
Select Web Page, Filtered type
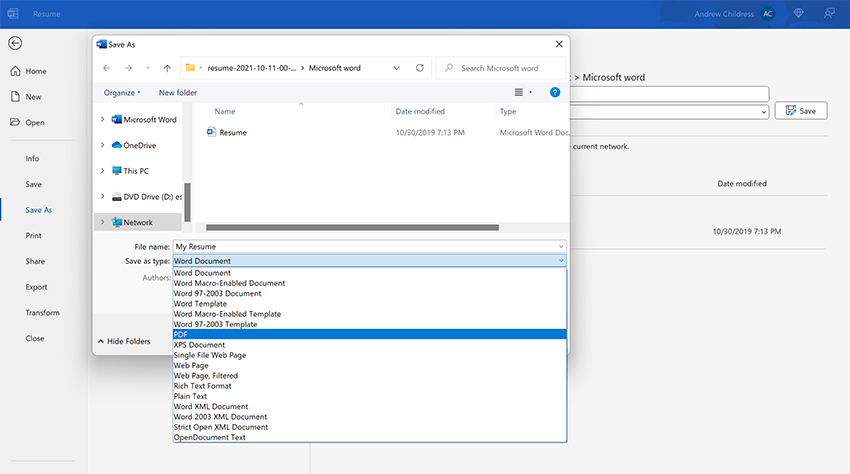pos(370,376)
